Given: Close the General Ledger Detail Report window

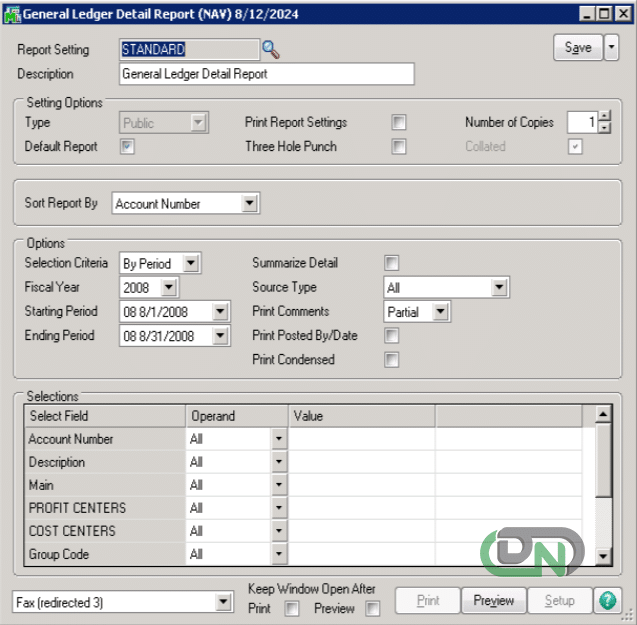Looking at the screenshot, I should click(x=623, y=15).
